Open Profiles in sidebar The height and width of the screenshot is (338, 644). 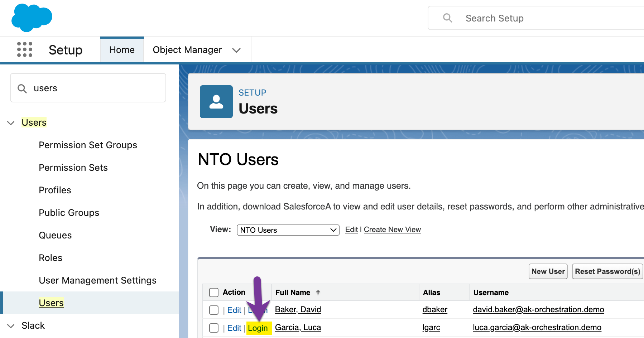click(x=55, y=190)
